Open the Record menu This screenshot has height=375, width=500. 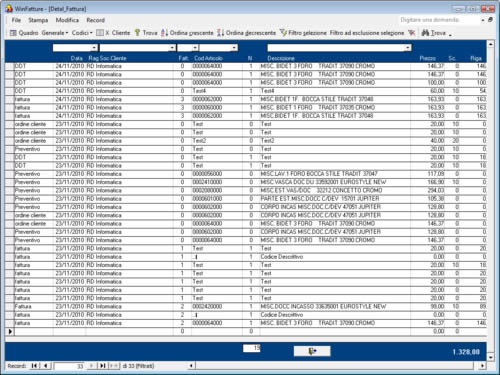(95, 20)
